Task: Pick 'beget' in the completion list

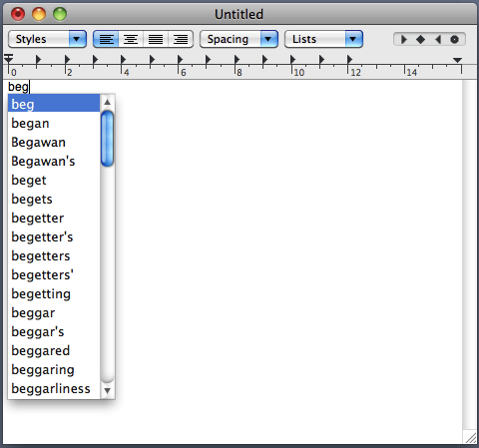Action: [54, 180]
